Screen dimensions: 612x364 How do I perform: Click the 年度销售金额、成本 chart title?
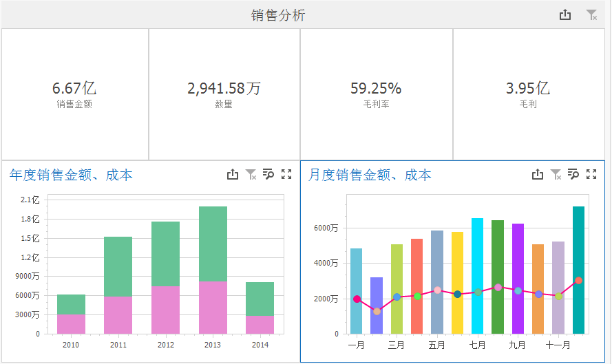[x=71, y=175]
